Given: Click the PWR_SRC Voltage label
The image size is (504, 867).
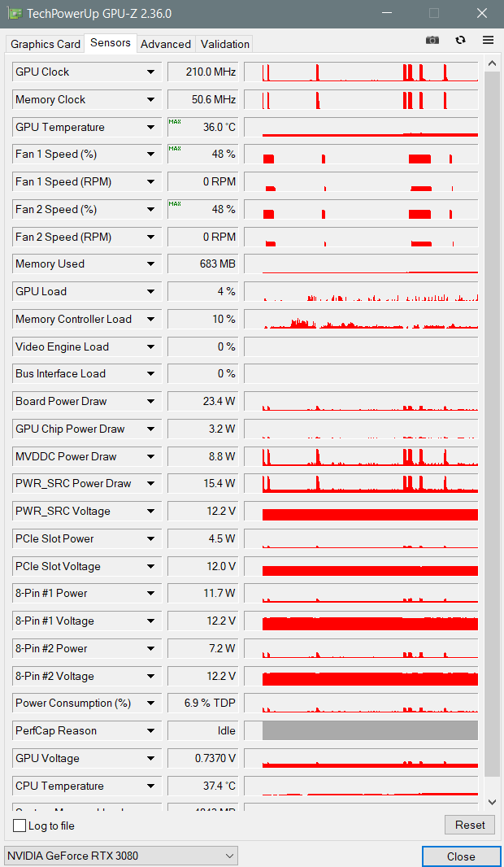Looking at the screenshot, I should coord(63,511).
